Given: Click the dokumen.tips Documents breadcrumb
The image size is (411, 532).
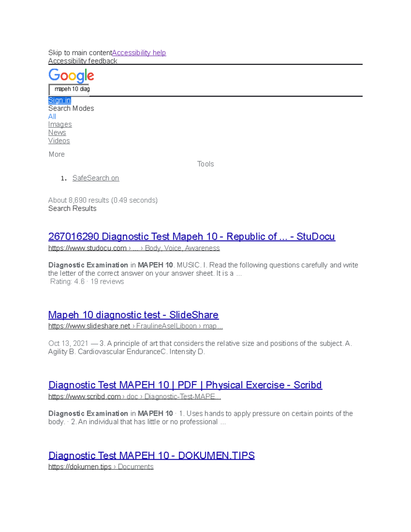Looking at the screenshot, I should [136, 466].
